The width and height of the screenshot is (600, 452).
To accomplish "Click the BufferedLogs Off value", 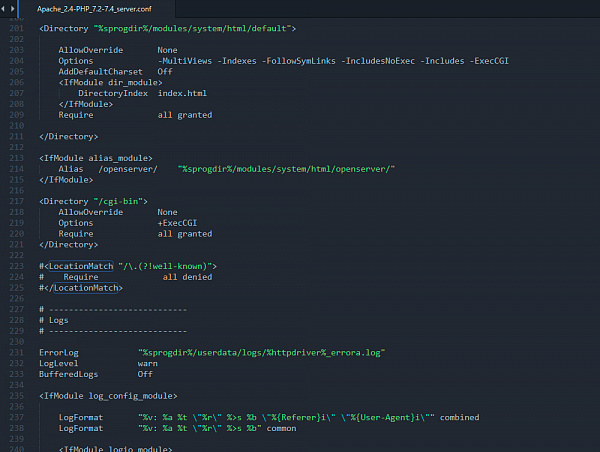I will click(x=145, y=374).
